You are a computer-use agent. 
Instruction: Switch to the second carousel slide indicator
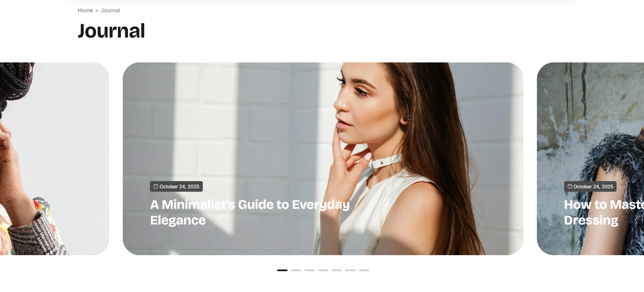(x=296, y=270)
